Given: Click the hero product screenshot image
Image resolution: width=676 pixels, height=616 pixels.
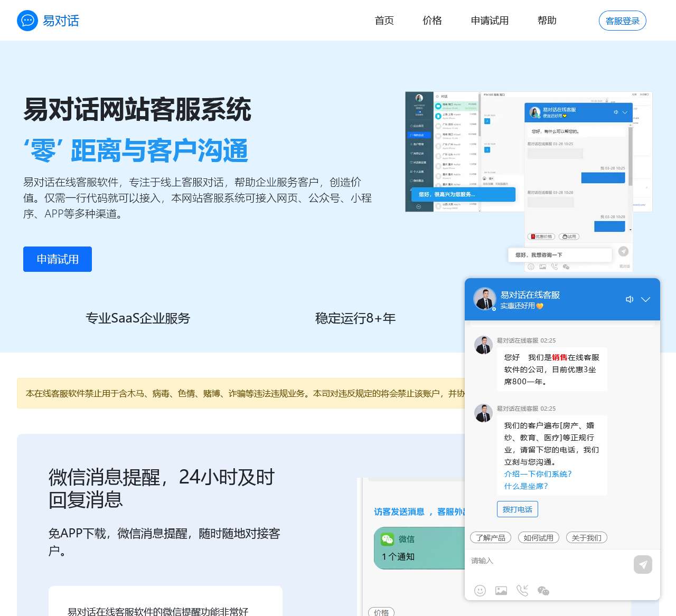Looking at the screenshot, I should [529, 181].
